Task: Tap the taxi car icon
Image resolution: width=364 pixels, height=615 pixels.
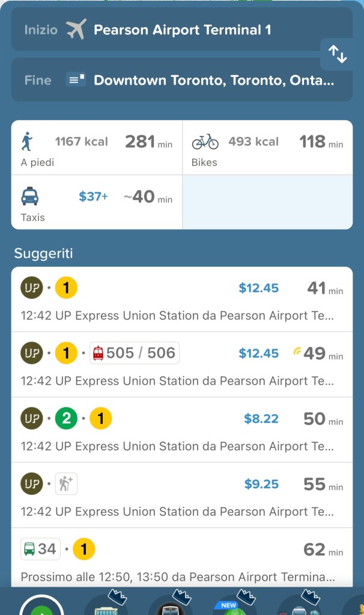Action: 30,197
